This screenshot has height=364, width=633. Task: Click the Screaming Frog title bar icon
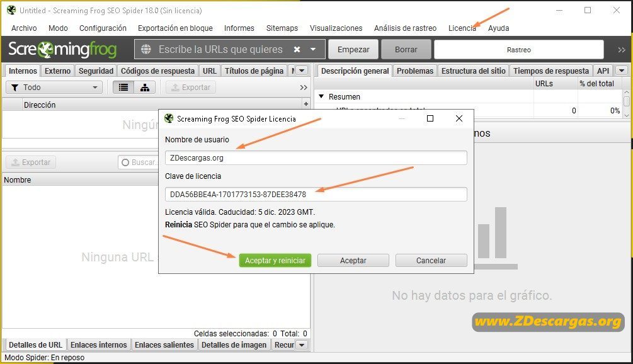pos(11,10)
